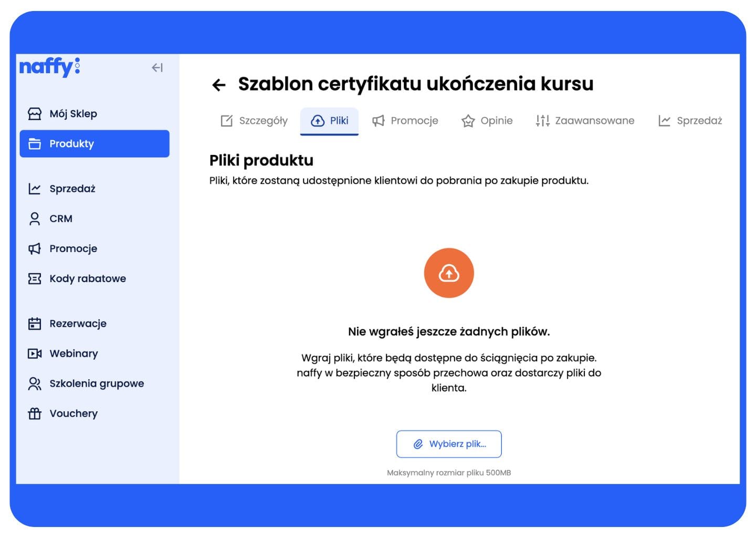756x538 pixels.
Task: Click the Wybierz plik... button
Action: (x=449, y=444)
